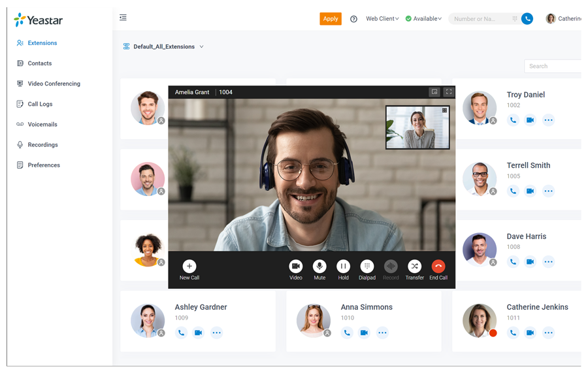The width and height of the screenshot is (588, 373).
Task: Start video call with Anna Simmons
Action: click(364, 332)
